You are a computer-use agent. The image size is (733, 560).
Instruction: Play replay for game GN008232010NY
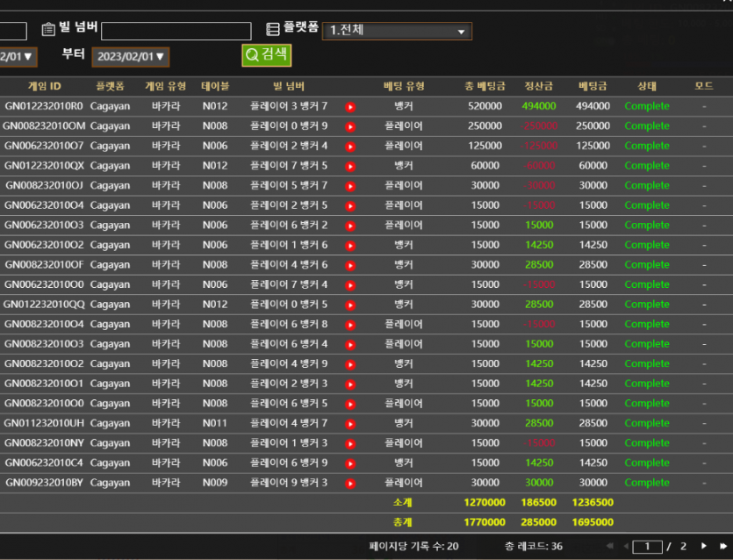pos(350,443)
